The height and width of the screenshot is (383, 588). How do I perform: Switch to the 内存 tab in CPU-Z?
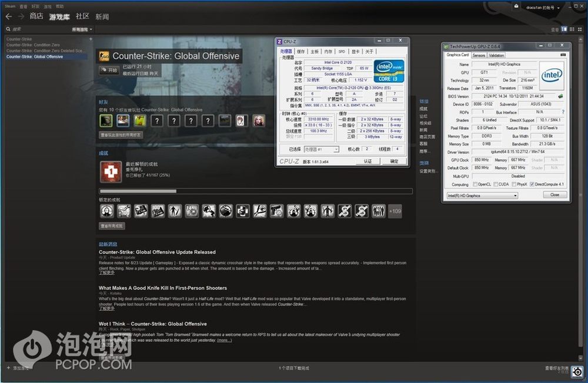(328, 51)
